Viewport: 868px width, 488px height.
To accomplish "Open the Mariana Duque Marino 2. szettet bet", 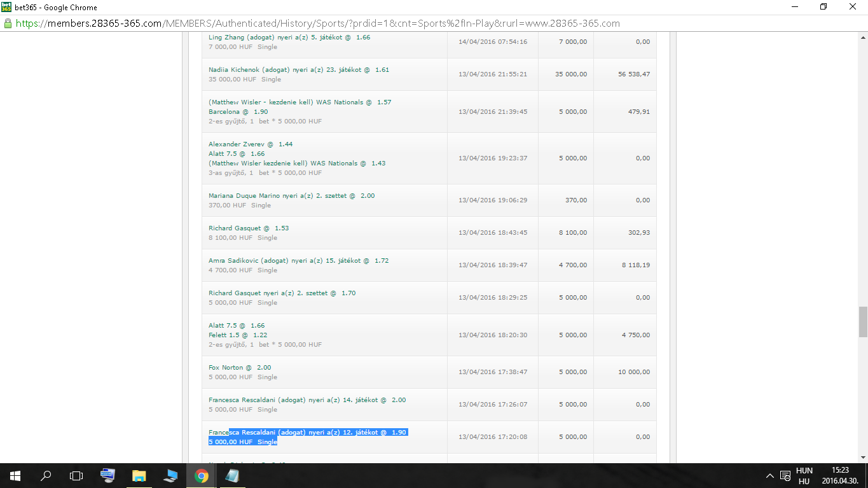I will pos(292,196).
